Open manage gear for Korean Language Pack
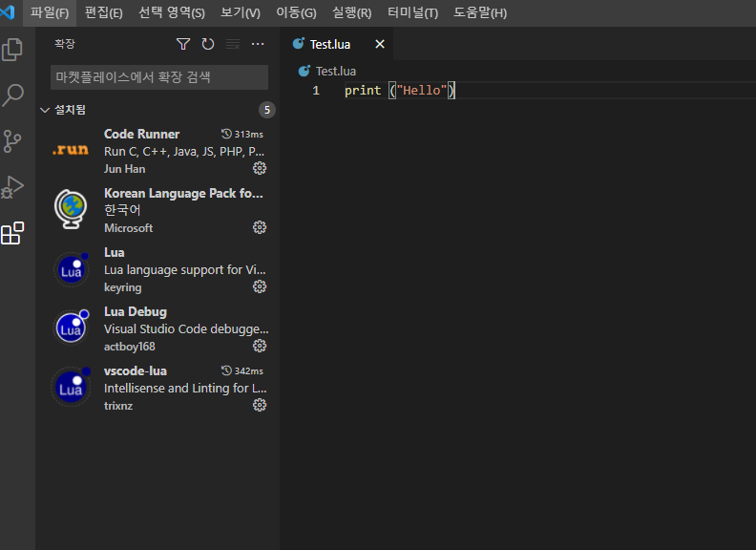 pyautogui.click(x=260, y=227)
